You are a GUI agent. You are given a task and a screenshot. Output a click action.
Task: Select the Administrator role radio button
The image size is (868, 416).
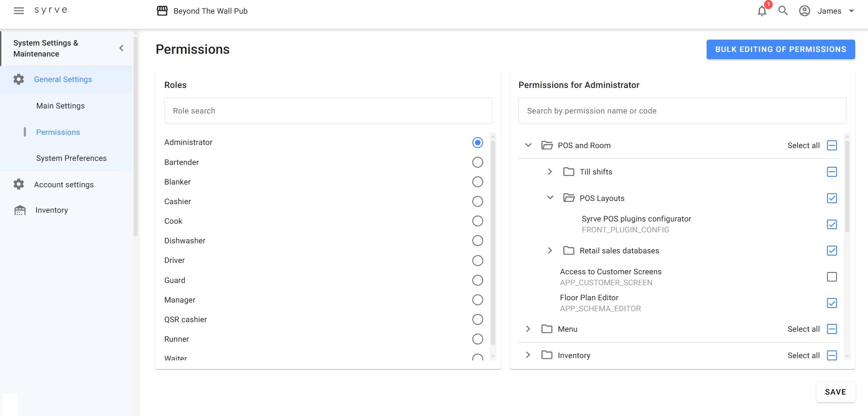click(477, 143)
